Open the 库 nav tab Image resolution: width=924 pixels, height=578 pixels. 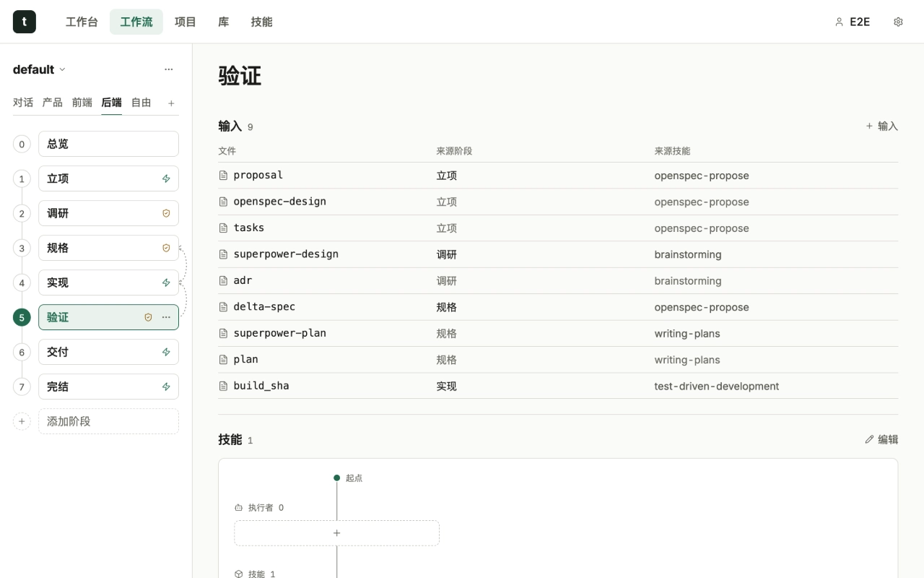click(x=224, y=22)
